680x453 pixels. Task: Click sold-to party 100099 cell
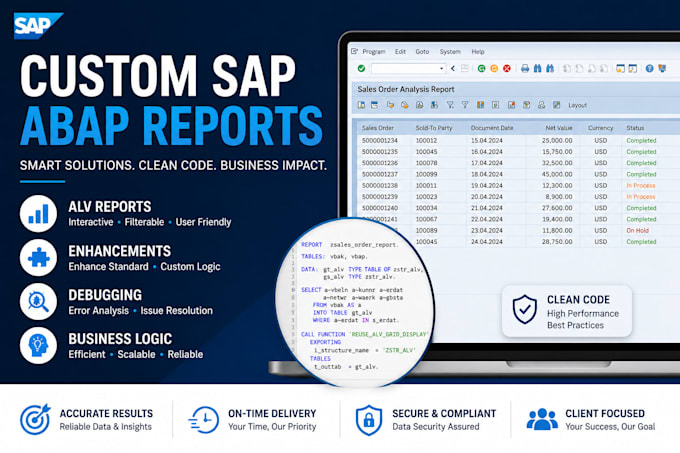click(426, 174)
